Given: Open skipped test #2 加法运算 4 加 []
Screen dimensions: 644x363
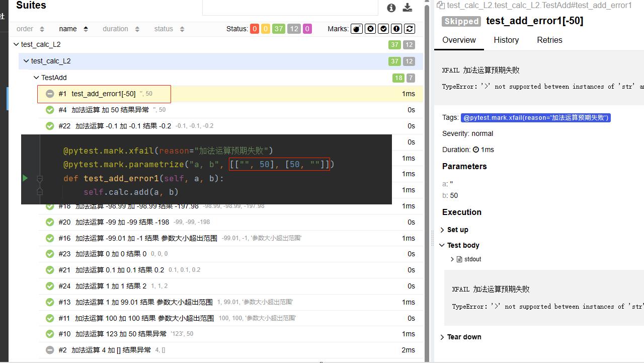Looking at the screenshot, I should pyautogui.click(x=230, y=350).
